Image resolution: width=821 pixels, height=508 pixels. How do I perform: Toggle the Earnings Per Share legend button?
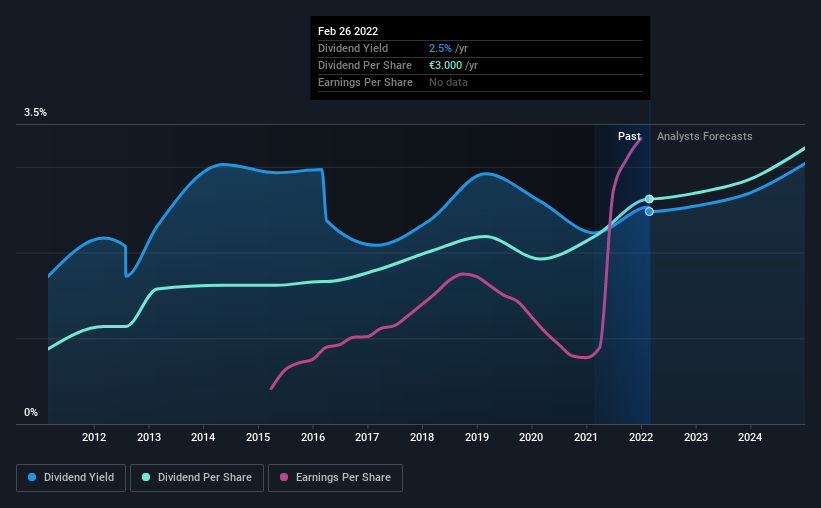[335, 478]
